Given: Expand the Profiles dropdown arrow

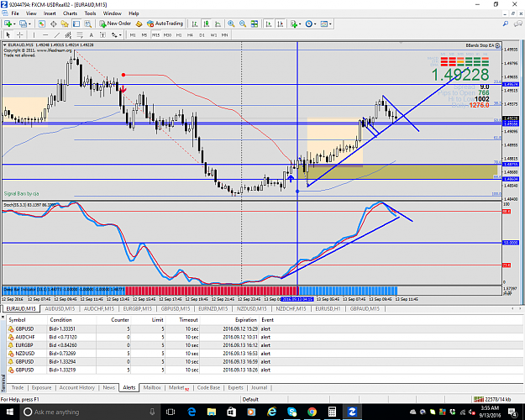Looking at the screenshot, I should 29,24.
